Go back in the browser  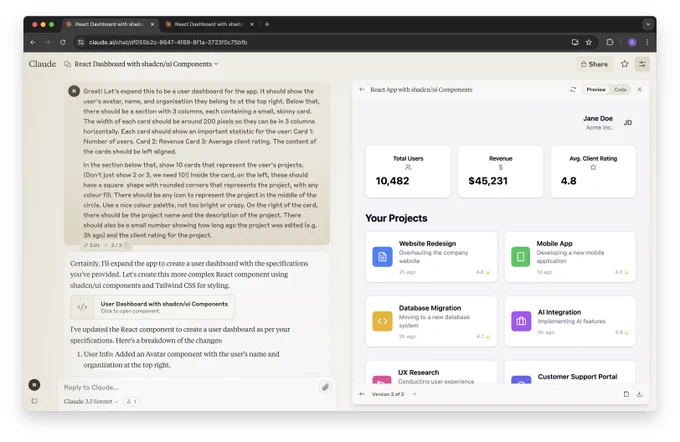(33, 42)
